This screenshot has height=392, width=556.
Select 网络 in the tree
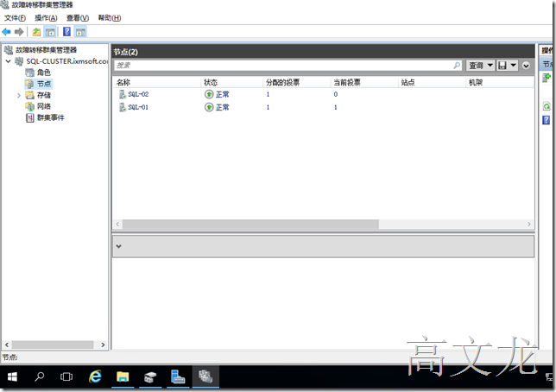click(44, 106)
